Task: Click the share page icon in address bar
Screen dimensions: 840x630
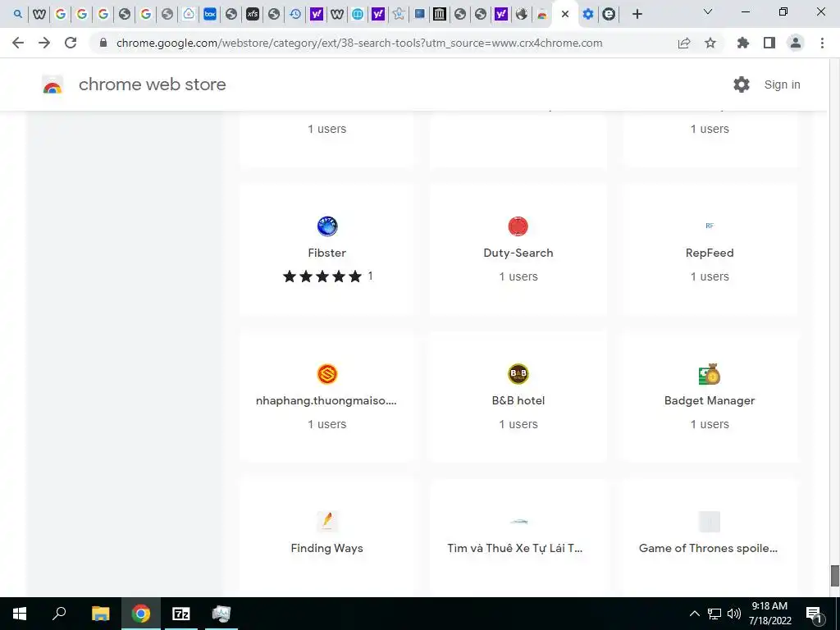Action: click(684, 43)
